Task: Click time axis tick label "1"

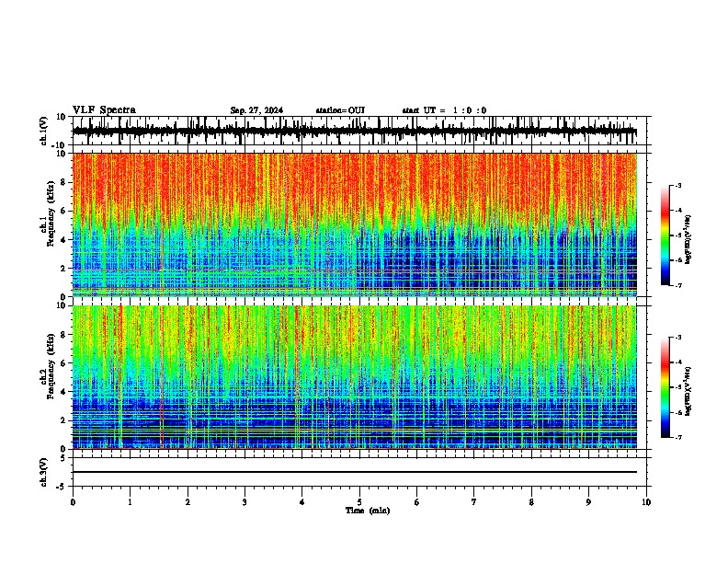Action: 130,502
